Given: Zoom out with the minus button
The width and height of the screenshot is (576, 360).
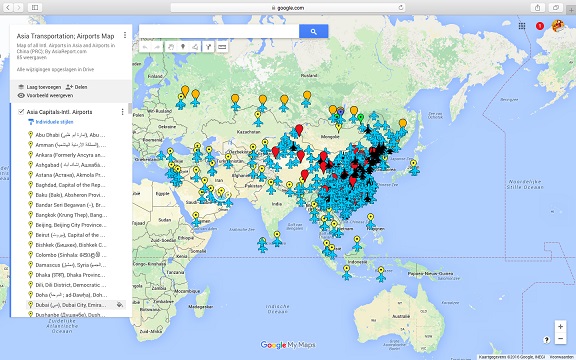Looking at the screenshot, I should tap(560, 338).
